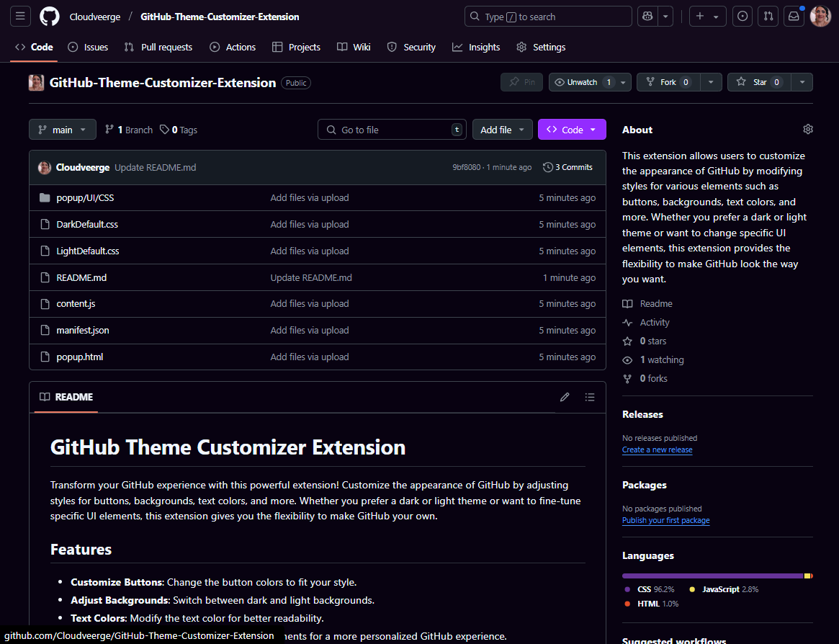The width and height of the screenshot is (839, 644).
Task: Switch to the Pull requests tab
Action: pyautogui.click(x=158, y=47)
